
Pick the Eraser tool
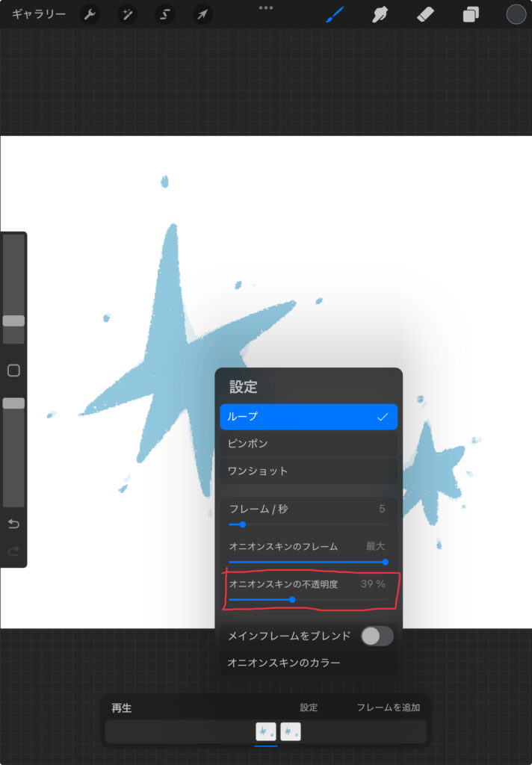425,14
